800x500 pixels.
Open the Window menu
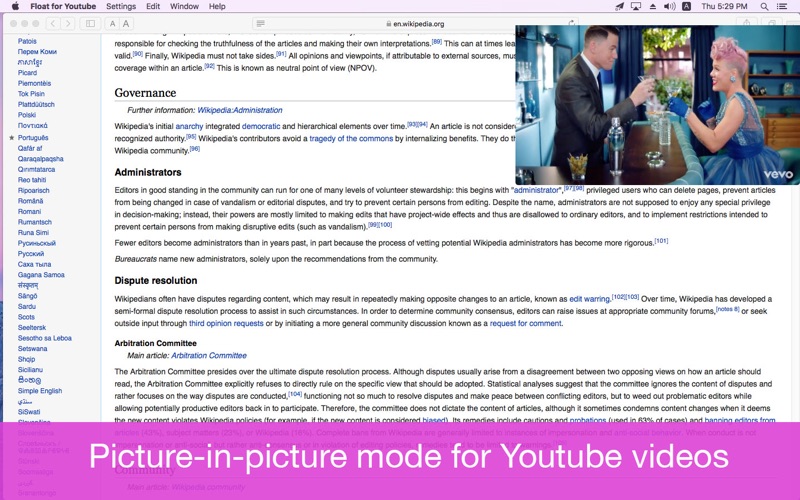tap(184, 6)
